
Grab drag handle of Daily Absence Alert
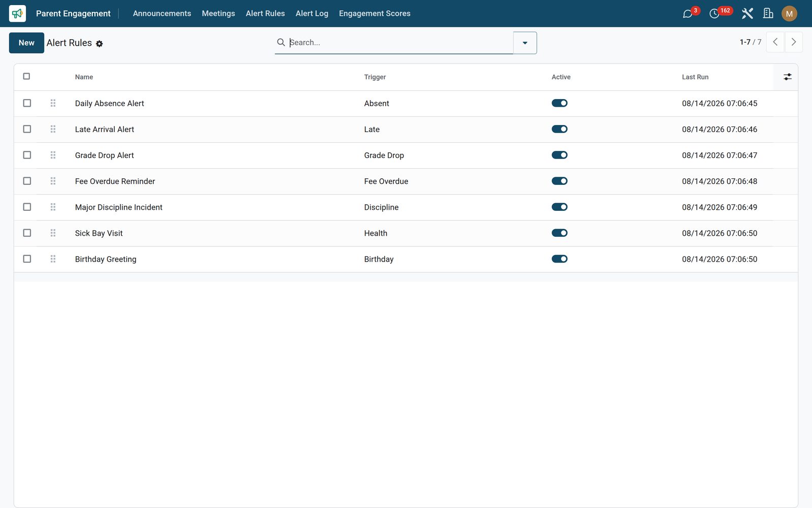53,103
